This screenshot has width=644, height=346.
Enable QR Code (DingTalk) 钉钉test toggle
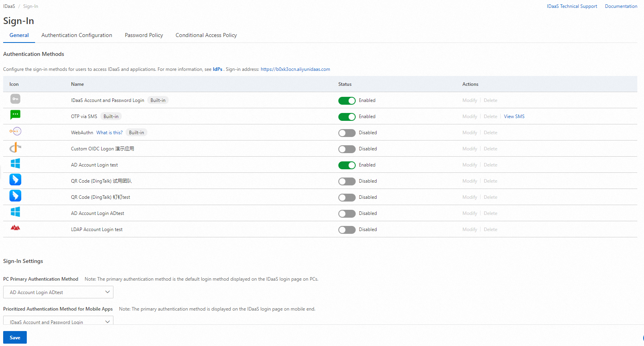347,198
